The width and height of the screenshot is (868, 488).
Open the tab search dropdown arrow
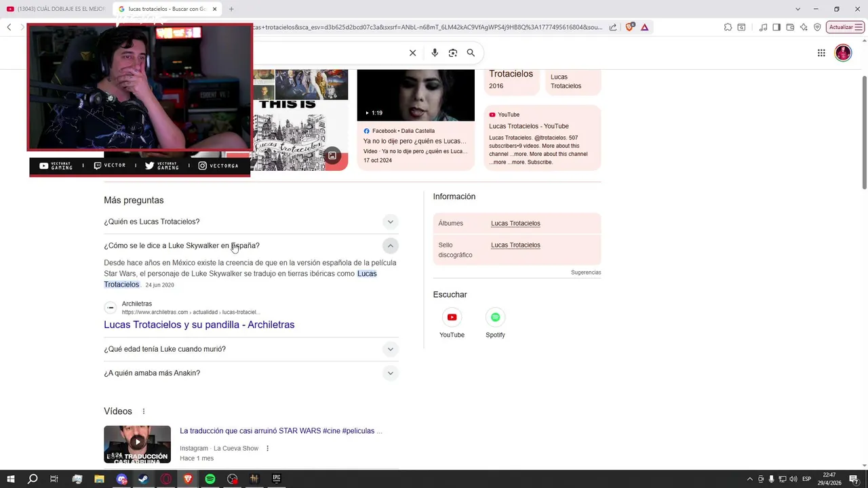[797, 9]
